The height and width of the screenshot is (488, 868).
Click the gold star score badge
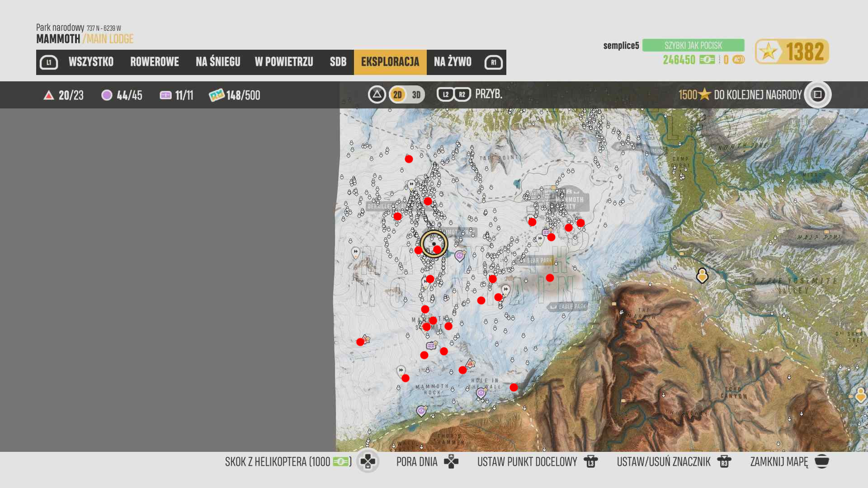792,52
